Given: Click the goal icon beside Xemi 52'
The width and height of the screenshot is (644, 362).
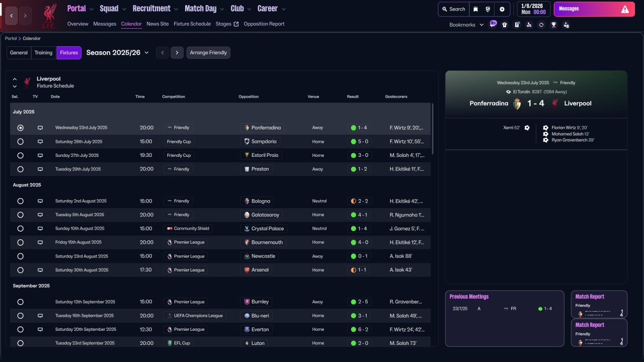Looking at the screenshot, I should (527, 128).
